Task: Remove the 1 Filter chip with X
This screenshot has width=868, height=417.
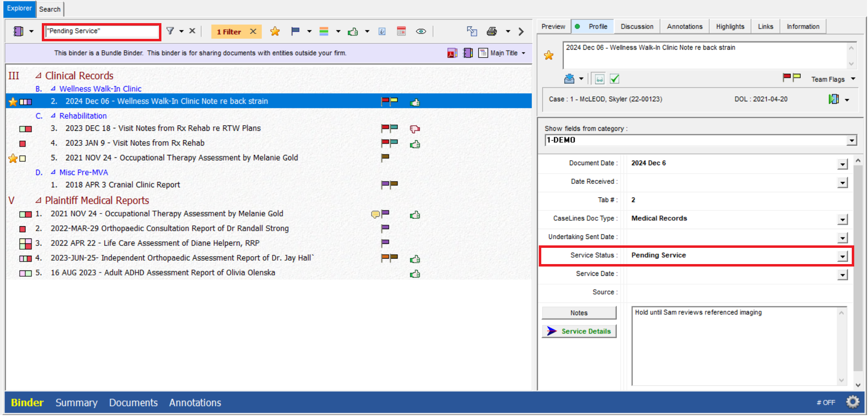Action: (x=253, y=31)
